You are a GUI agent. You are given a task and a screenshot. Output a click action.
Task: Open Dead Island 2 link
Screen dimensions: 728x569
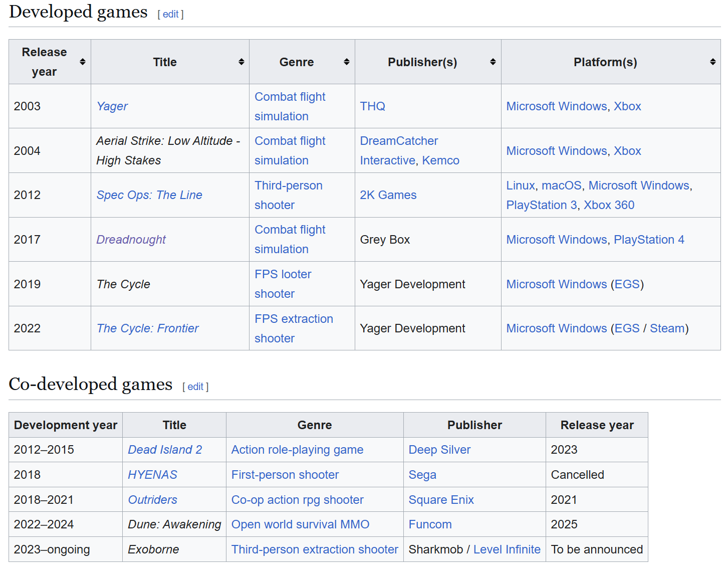pos(165,450)
